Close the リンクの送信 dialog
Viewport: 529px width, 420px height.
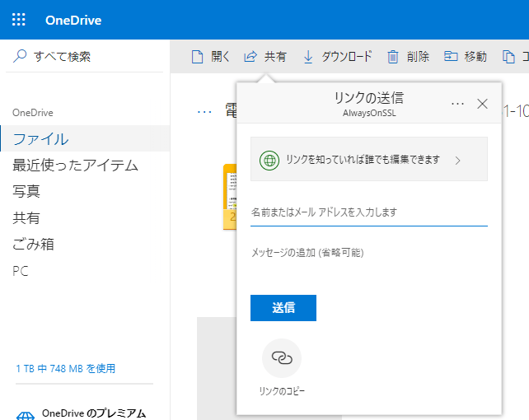[x=482, y=104]
